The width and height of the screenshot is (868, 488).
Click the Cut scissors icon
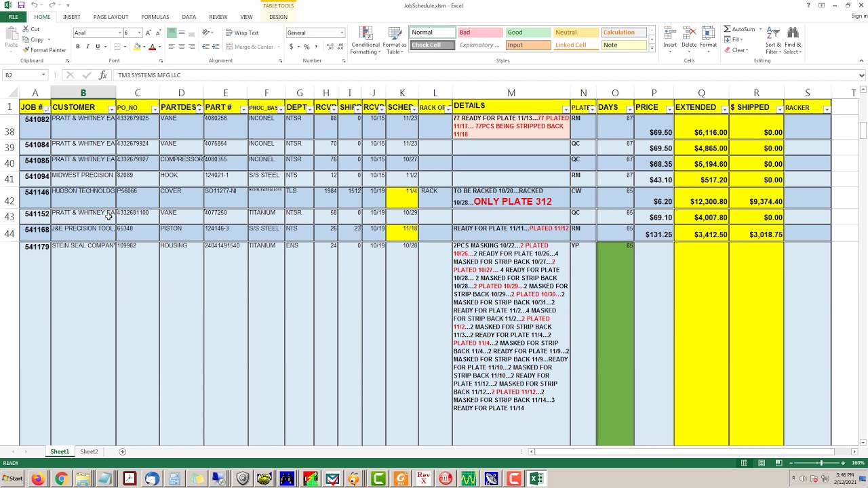pos(26,29)
